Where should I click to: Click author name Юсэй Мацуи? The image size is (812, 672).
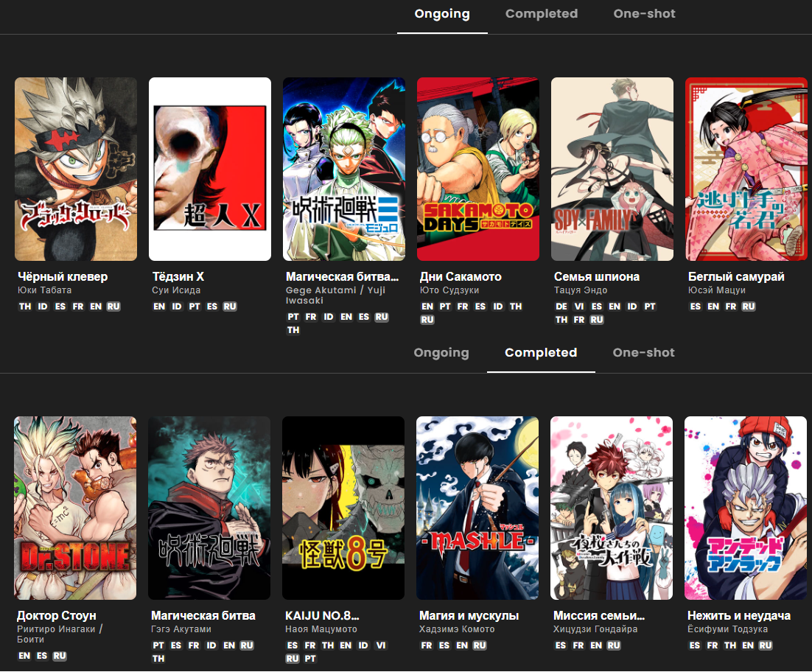pyautogui.click(x=717, y=290)
